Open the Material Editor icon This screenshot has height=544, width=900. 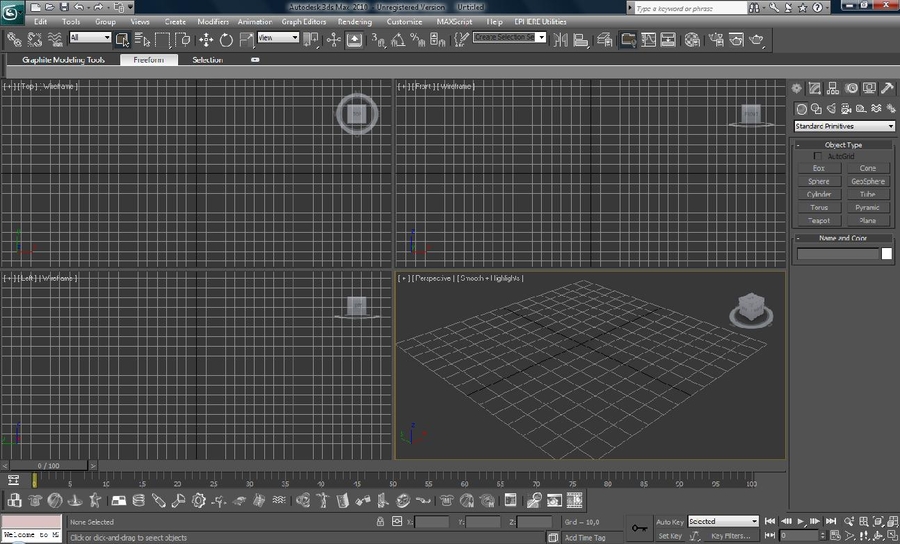693,40
